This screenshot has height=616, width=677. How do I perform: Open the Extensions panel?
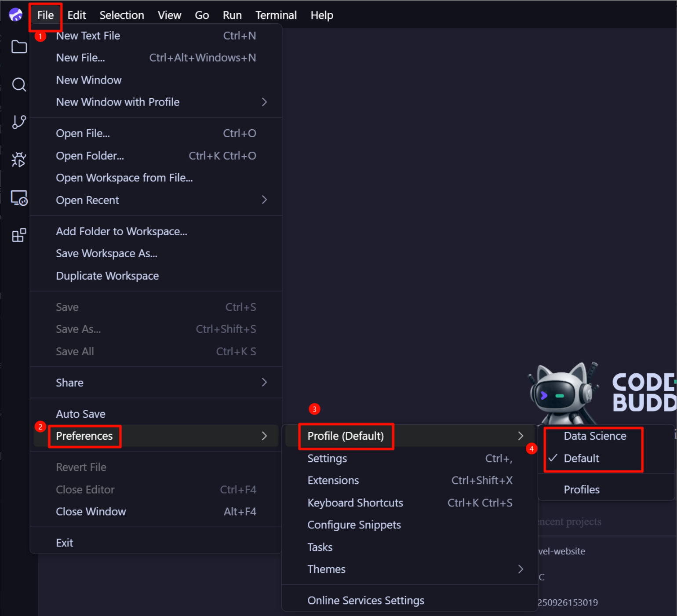pos(19,235)
